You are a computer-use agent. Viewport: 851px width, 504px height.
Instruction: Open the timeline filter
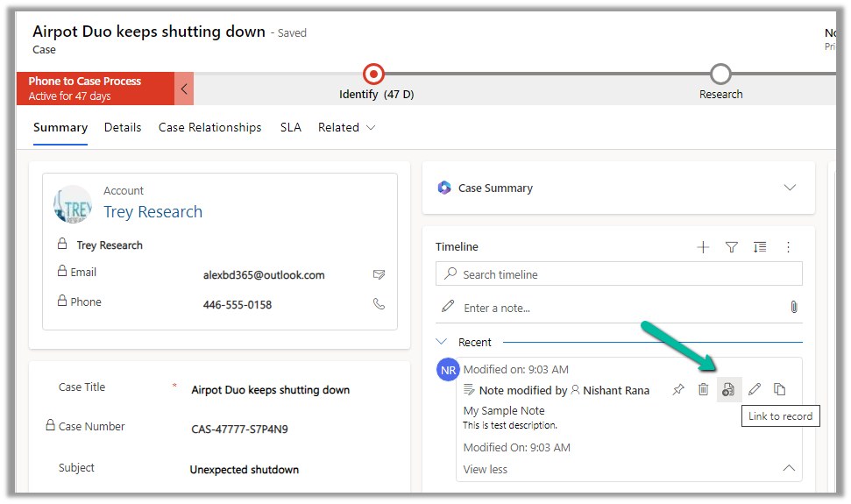click(x=732, y=248)
